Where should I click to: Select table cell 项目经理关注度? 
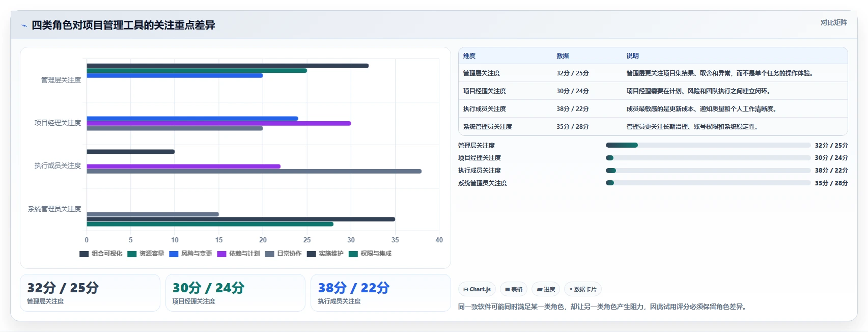click(x=484, y=91)
